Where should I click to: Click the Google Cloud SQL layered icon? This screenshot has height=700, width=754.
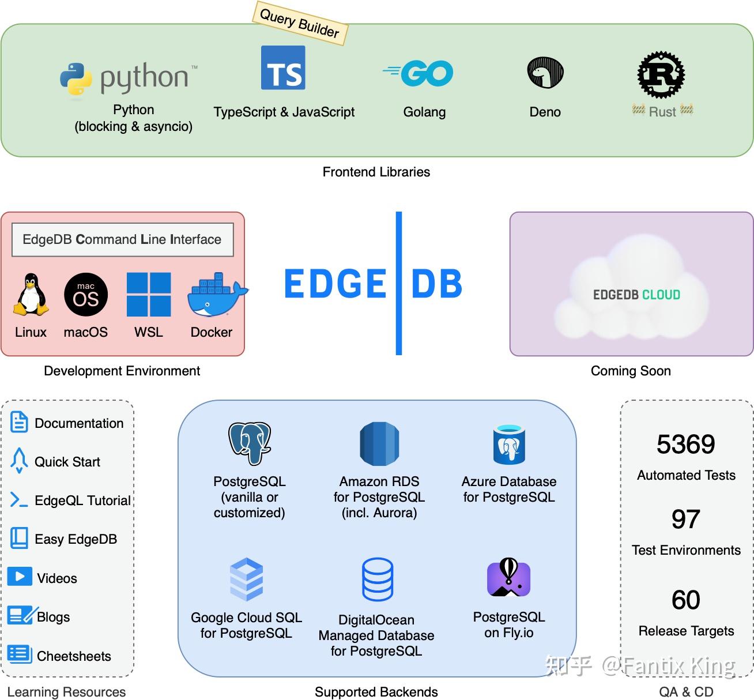247,579
